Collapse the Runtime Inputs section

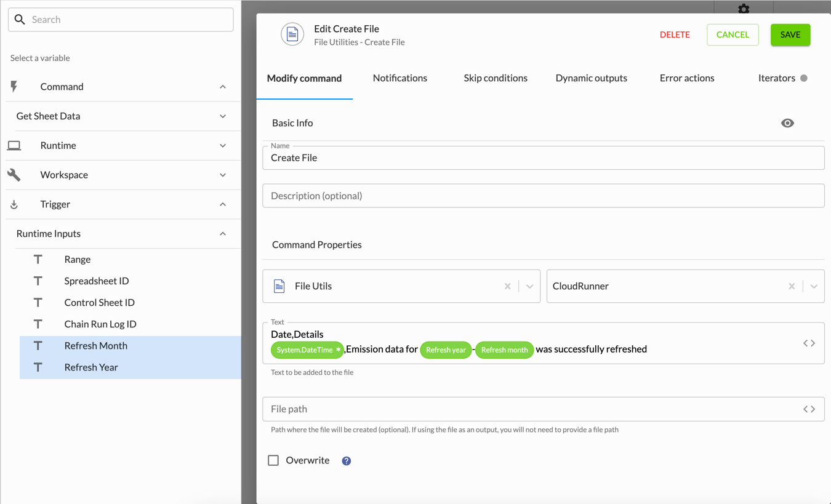click(x=223, y=234)
